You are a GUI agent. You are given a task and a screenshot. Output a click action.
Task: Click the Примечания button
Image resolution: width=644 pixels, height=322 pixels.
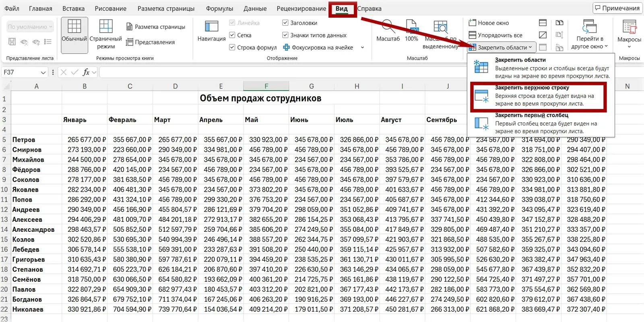617,8
